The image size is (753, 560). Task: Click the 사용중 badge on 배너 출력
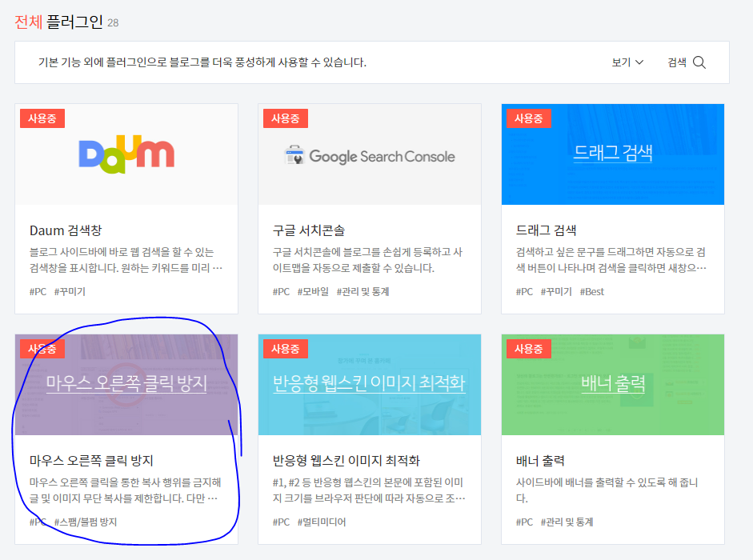coord(529,349)
